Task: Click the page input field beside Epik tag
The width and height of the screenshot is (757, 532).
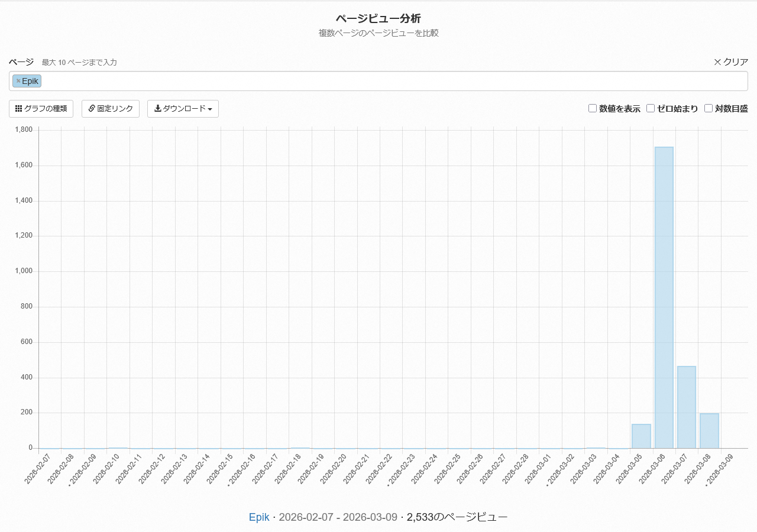Action: click(390, 81)
